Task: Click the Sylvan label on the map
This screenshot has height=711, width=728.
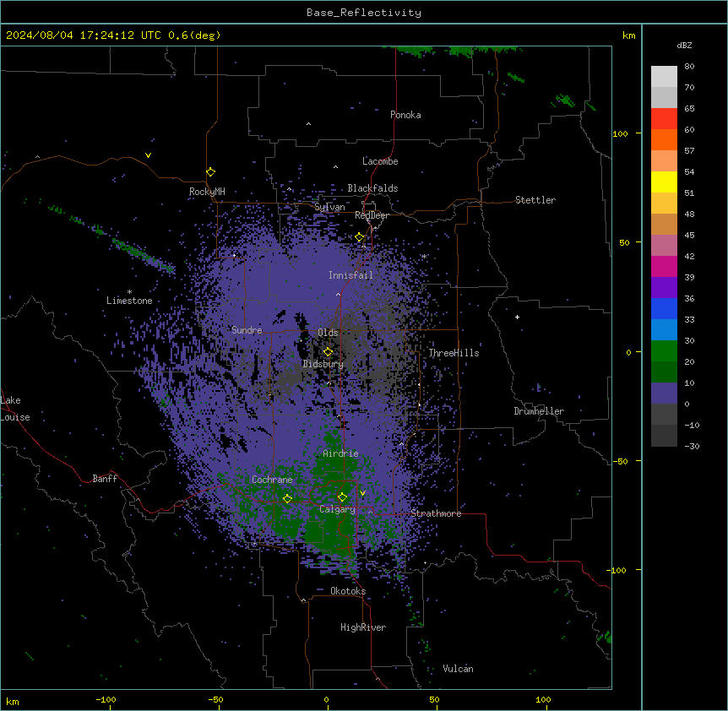Action: pos(329,207)
